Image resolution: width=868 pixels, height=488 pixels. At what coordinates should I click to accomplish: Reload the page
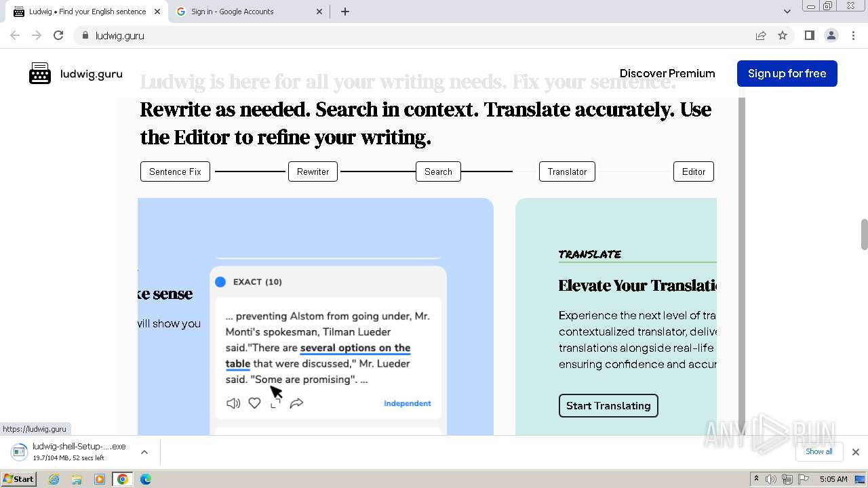(58, 35)
